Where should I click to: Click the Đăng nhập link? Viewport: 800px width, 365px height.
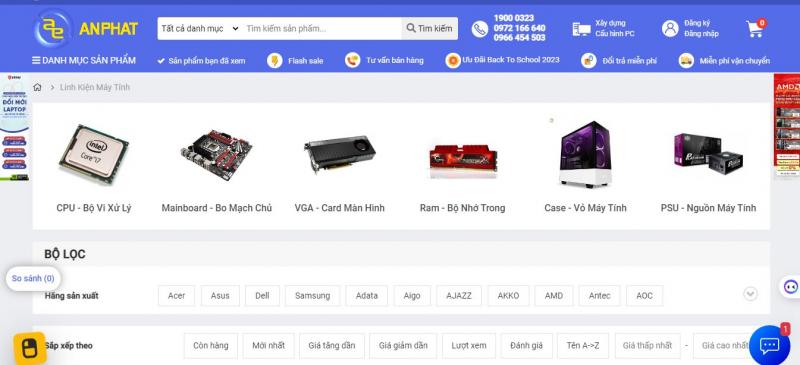click(x=701, y=34)
